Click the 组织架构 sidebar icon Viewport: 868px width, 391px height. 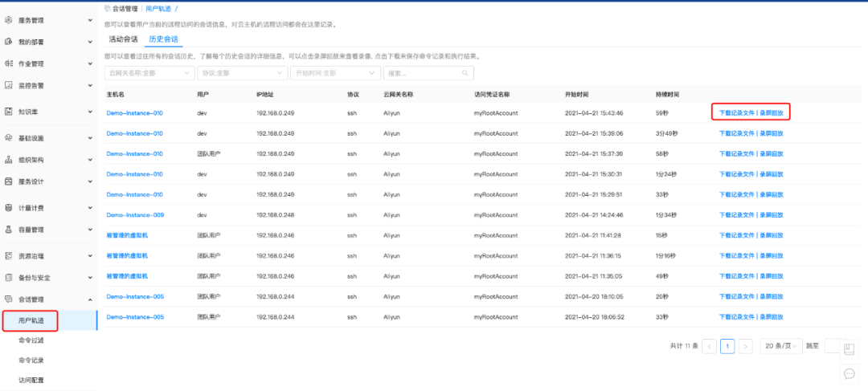pyautogui.click(x=8, y=160)
